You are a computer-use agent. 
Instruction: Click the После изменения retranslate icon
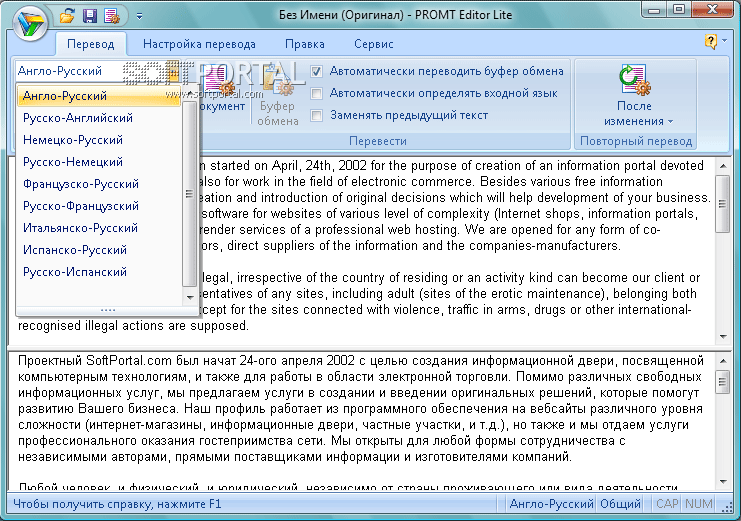pos(634,79)
